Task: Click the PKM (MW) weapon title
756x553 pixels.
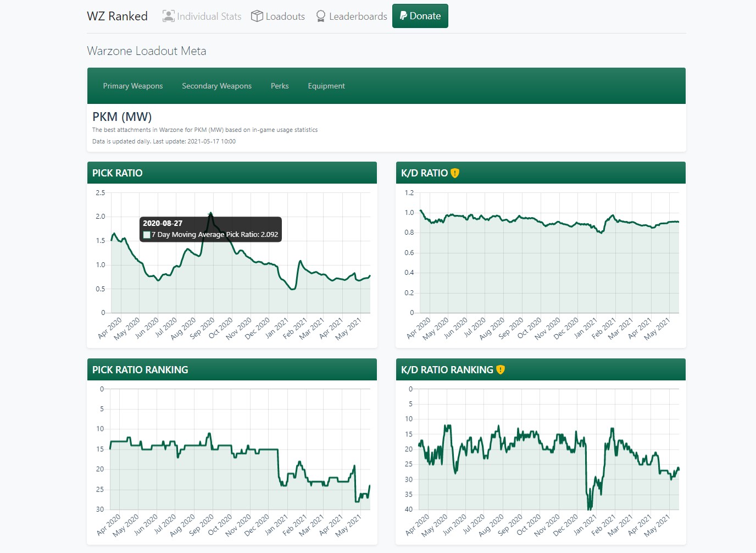Action: tap(122, 117)
